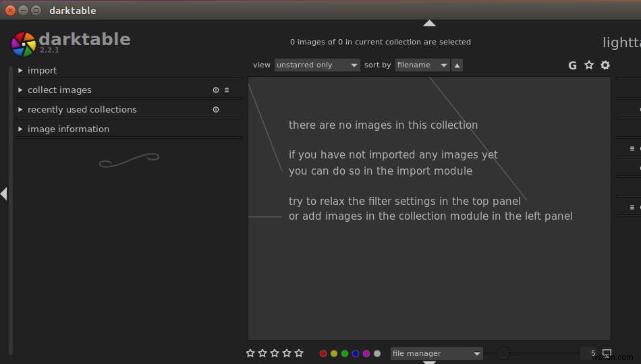This screenshot has width=641, height=364.
Task: Toggle the star overlay icon in top bar
Action: [x=588, y=65]
